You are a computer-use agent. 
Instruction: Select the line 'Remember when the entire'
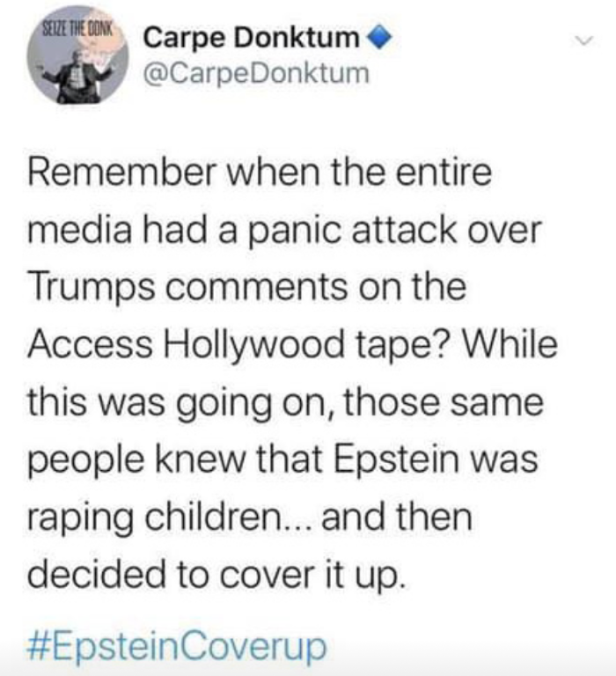(260, 173)
